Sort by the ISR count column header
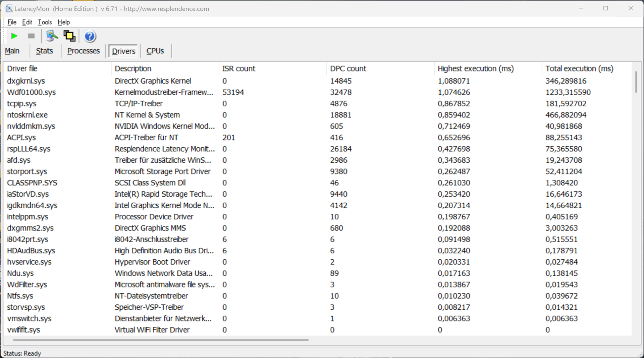644x358 pixels. point(238,68)
